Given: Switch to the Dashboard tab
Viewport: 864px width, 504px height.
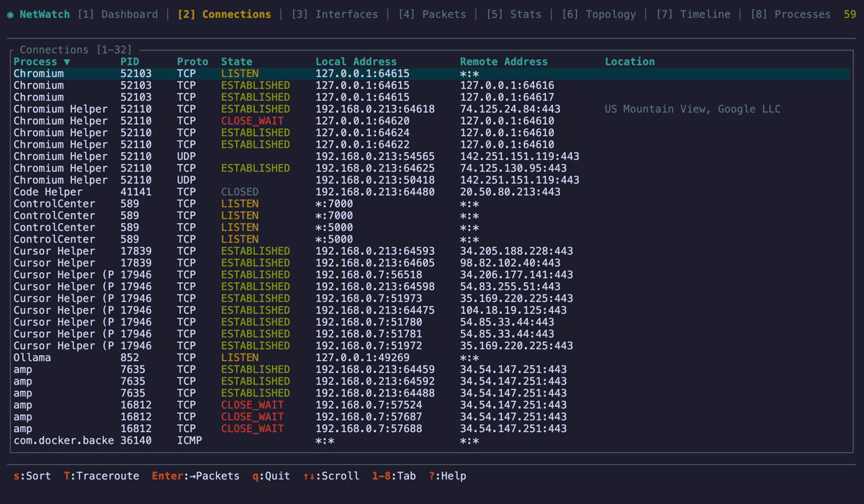Looking at the screenshot, I should 130,14.
